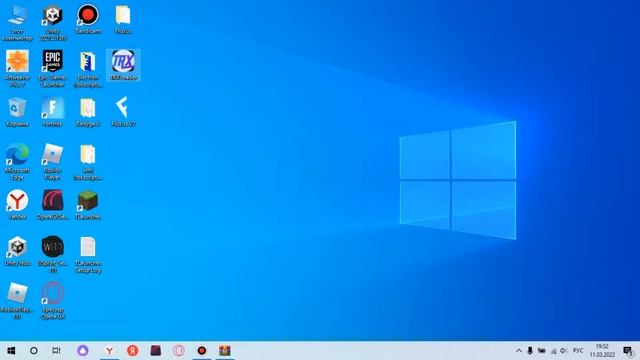Launch Artweaver orange flower shortcut
This screenshot has width=640, height=360.
pyautogui.click(x=17, y=69)
